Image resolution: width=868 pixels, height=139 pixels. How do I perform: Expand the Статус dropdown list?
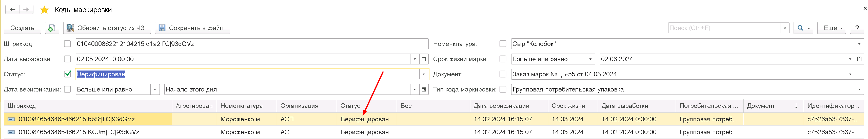coord(424,74)
